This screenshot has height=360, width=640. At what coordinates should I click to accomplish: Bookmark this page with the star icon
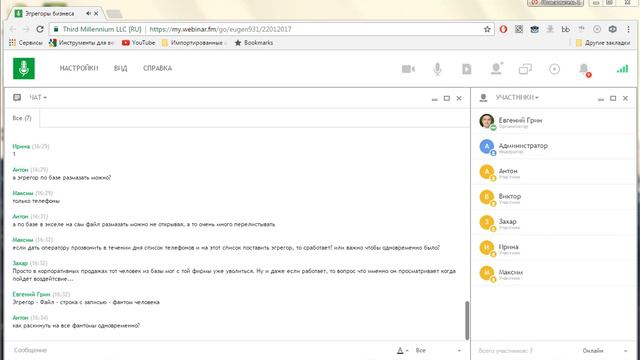[x=487, y=29]
